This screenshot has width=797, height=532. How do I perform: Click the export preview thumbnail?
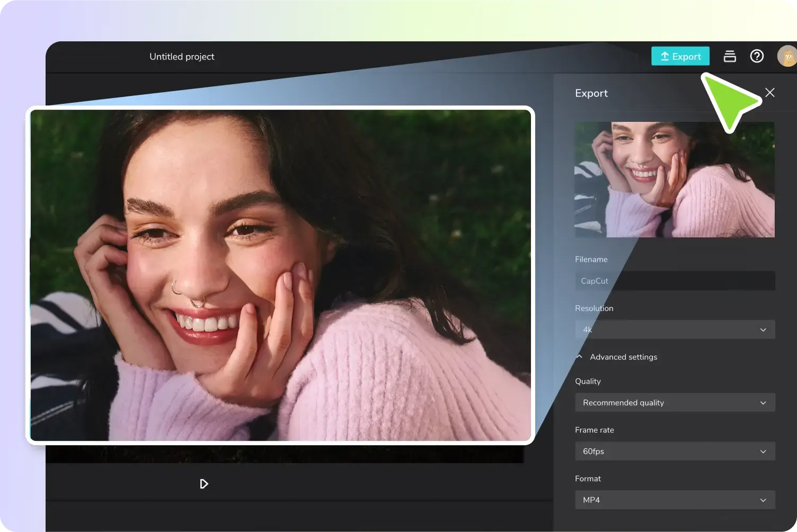[675, 180]
